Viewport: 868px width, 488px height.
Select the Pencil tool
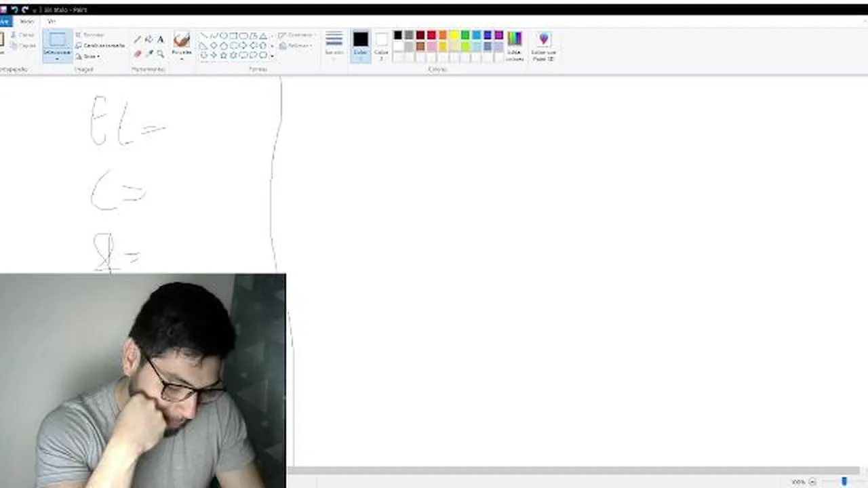pyautogui.click(x=138, y=39)
